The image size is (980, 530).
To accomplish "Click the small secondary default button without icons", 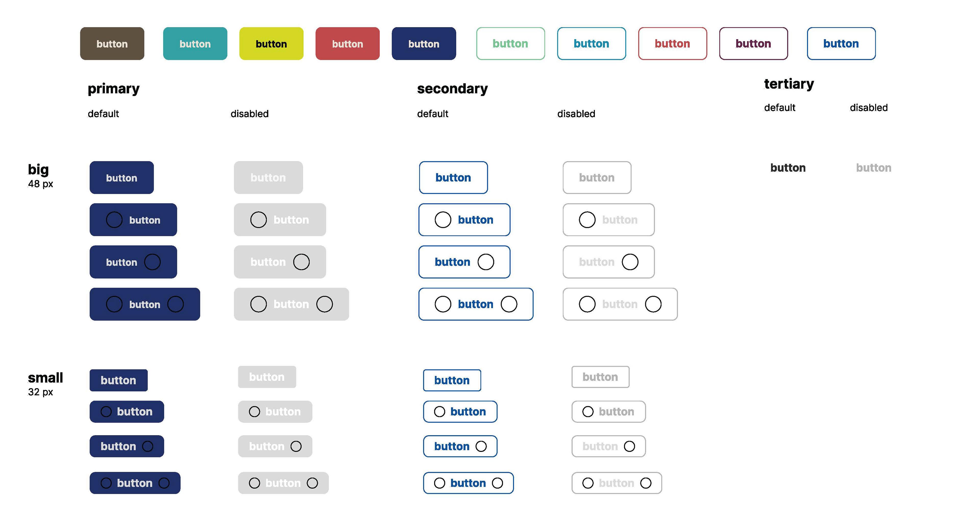I will tap(452, 380).
